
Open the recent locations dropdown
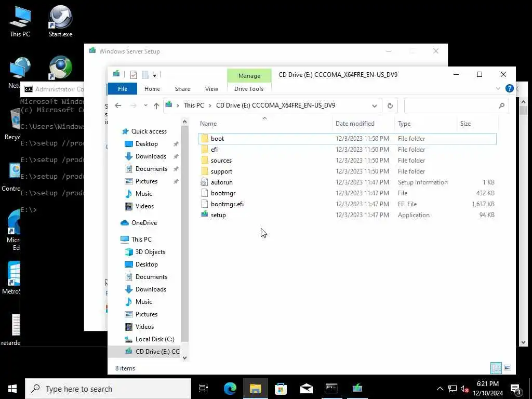pos(145,105)
